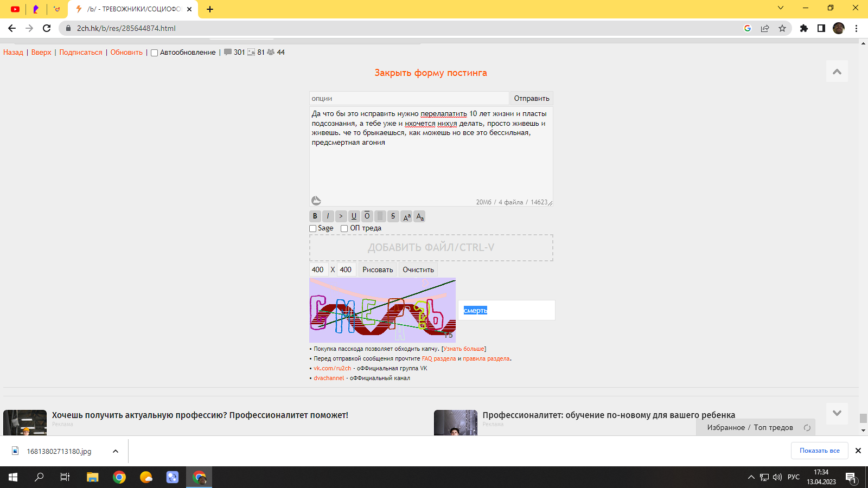The width and height of the screenshot is (868, 488).
Task: Click the Google Translate icon in address bar
Action: 748,28
